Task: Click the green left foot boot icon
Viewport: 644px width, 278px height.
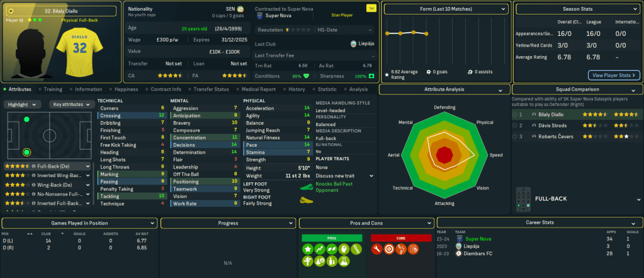Action: pyautogui.click(x=307, y=187)
